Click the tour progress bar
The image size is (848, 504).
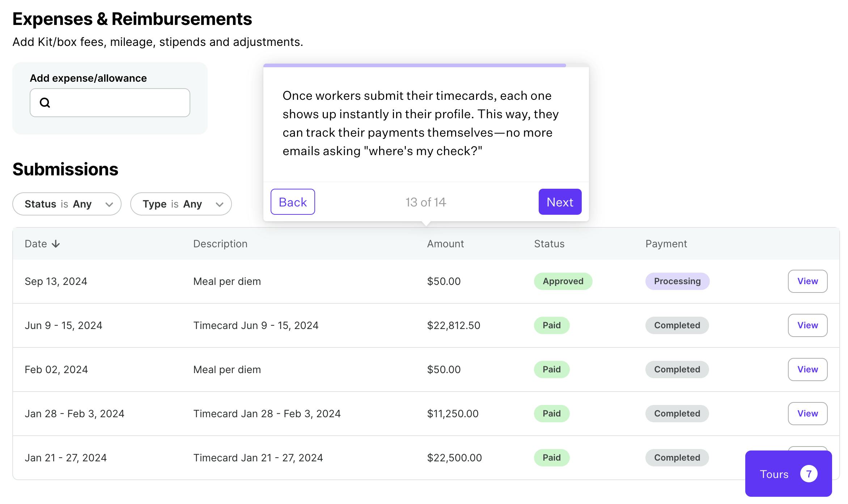(415, 65)
